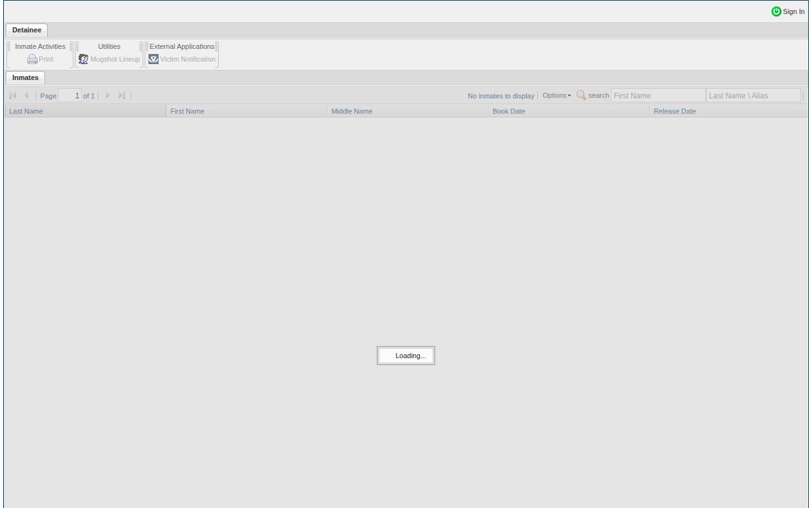Go to the previous page
Viewport: 812px width, 508px height.
[26, 95]
